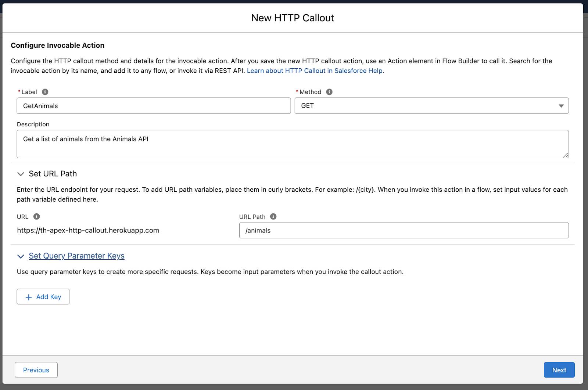The image size is (588, 390).
Task: Click the Set Query Parameter Keys link
Action: [x=77, y=256]
